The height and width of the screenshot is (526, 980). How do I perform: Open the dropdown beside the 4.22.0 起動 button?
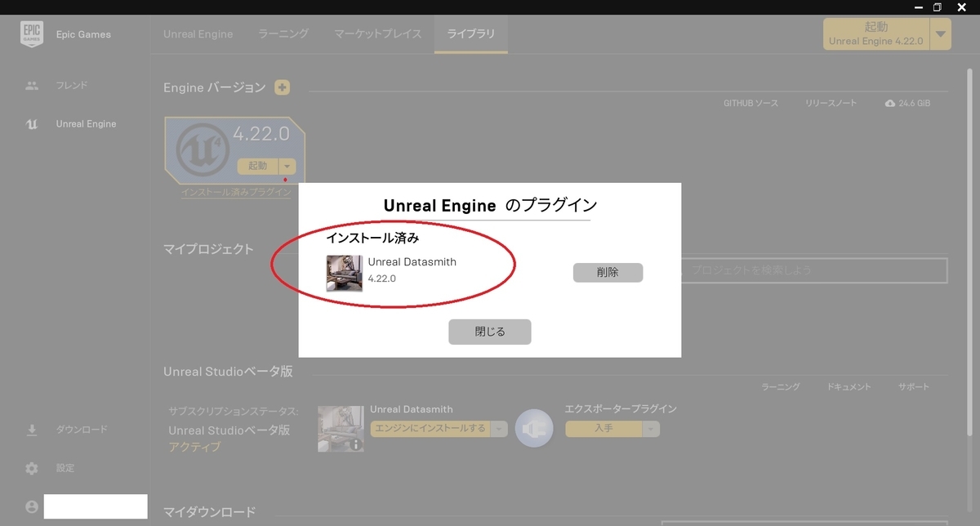287,166
